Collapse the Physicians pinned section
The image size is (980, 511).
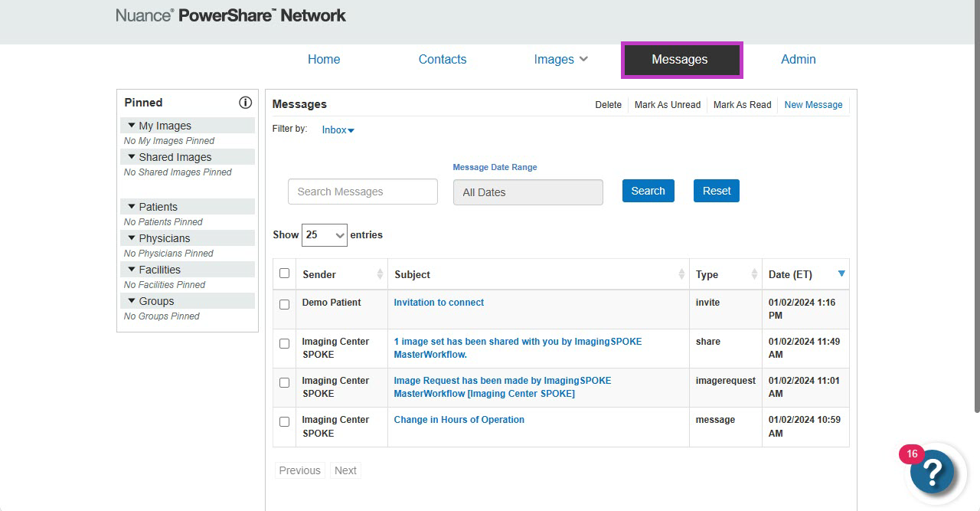pos(188,238)
